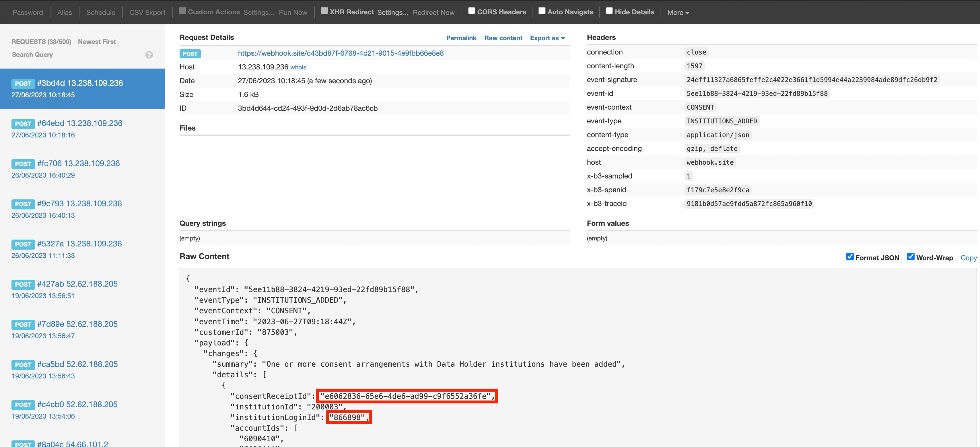This screenshot has height=447, width=980.
Task: Click the POST badge in Request Details
Action: point(190,54)
